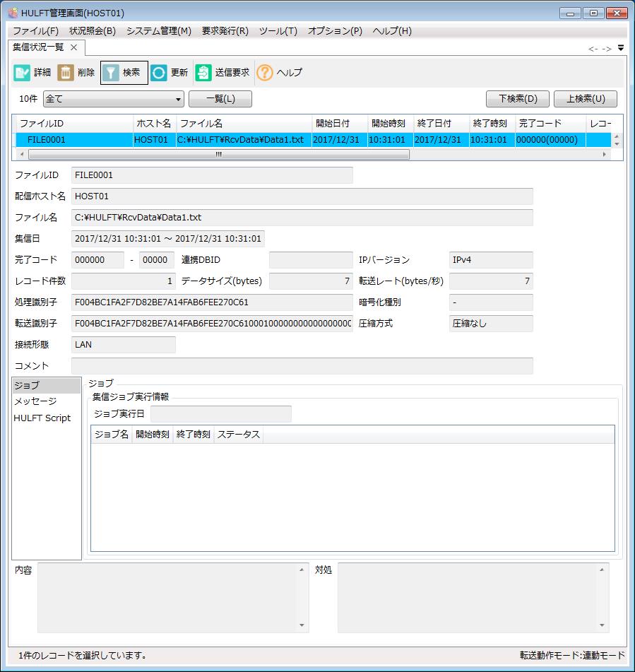
Task: Click the 処理識別子 field
Action: pyautogui.click(x=212, y=302)
